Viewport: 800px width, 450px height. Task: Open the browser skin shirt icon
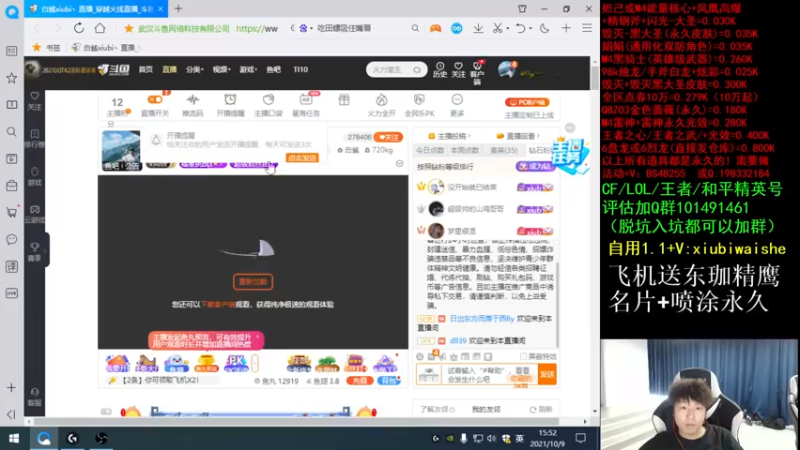(522, 9)
